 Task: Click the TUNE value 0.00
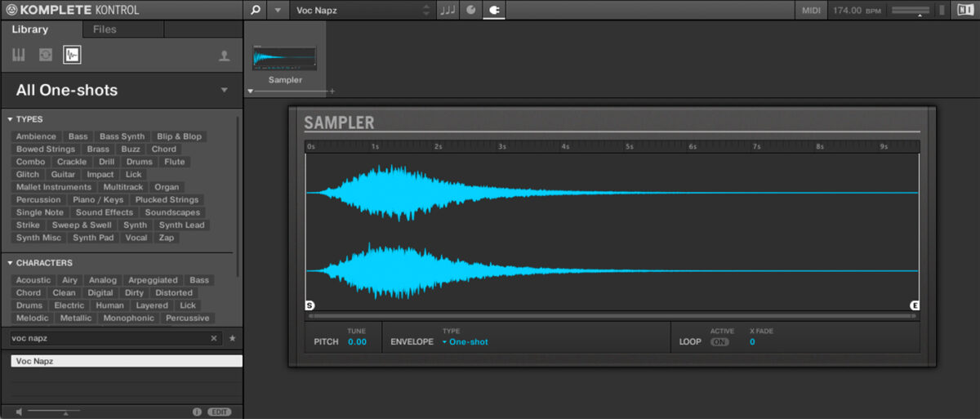point(357,342)
